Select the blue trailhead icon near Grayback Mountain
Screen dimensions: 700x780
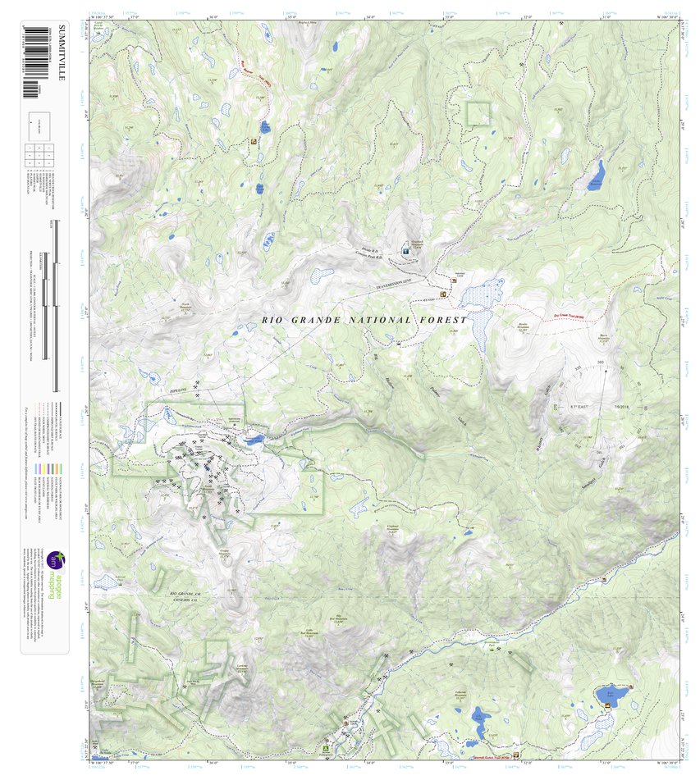pos(405,251)
